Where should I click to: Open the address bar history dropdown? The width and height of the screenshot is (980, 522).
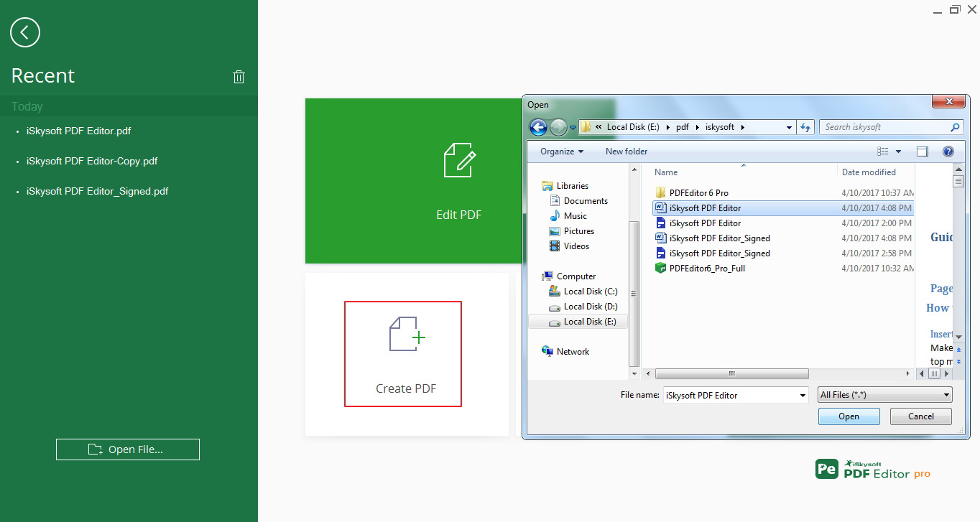click(789, 127)
